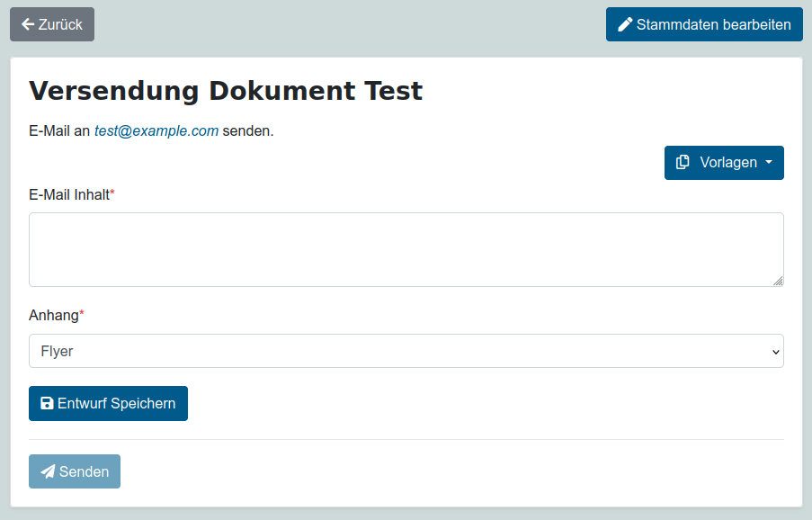This screenshot has height=520, width=812.
Task: Select the Flyer attachment value
Action: coord(58,351)
